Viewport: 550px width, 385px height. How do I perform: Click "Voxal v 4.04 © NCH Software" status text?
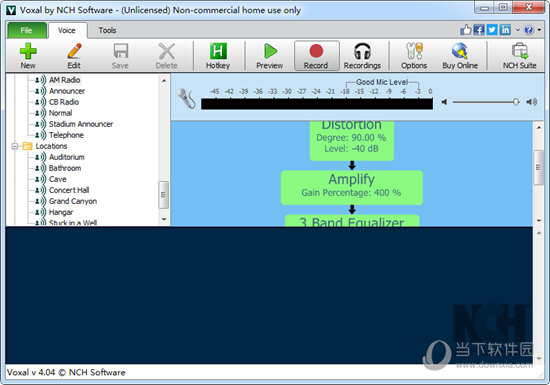[x=66, y=372]
